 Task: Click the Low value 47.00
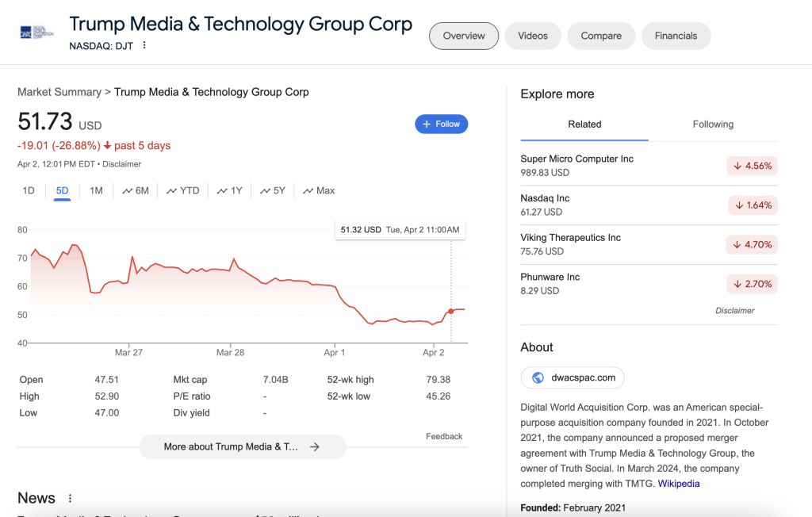click(x=107, y=413)
